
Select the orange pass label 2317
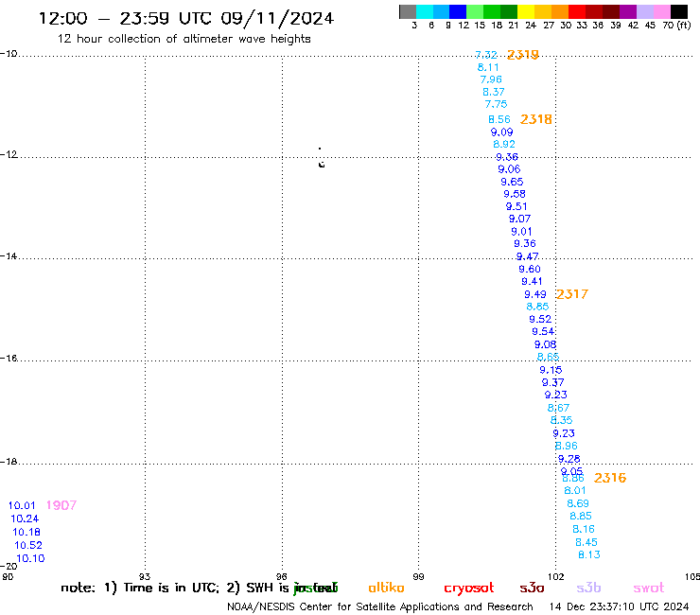[x=572, y=294]
